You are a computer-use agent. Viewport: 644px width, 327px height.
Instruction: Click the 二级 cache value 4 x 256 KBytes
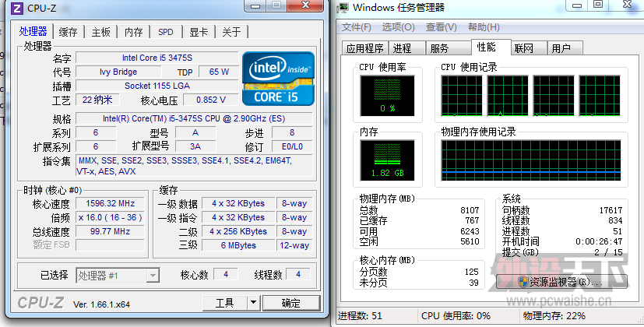point(238,231)
